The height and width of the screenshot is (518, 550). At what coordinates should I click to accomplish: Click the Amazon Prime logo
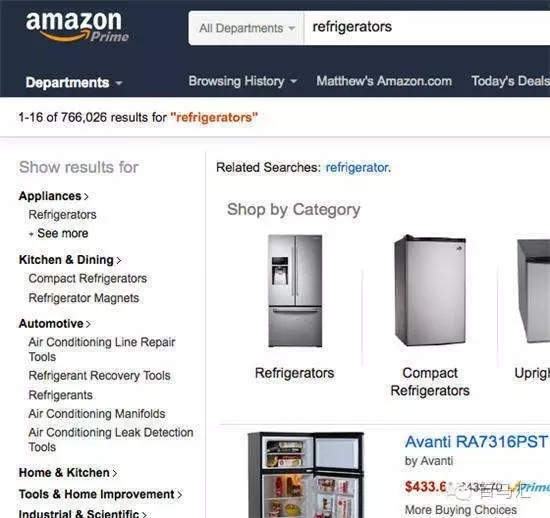[77, 27]
